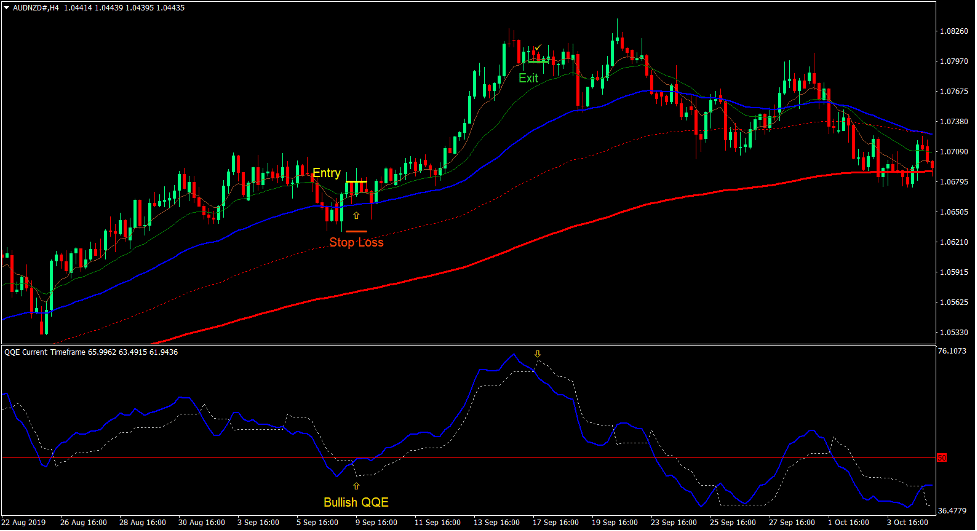
Task: Click the 1.05330 price on the axis
Action: 956,332
